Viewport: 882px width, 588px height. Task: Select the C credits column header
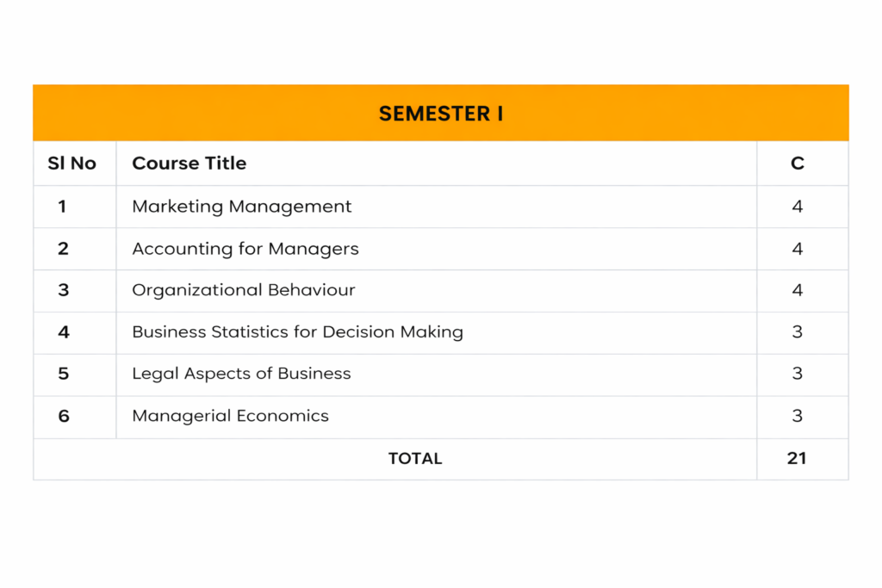(797, 164)
